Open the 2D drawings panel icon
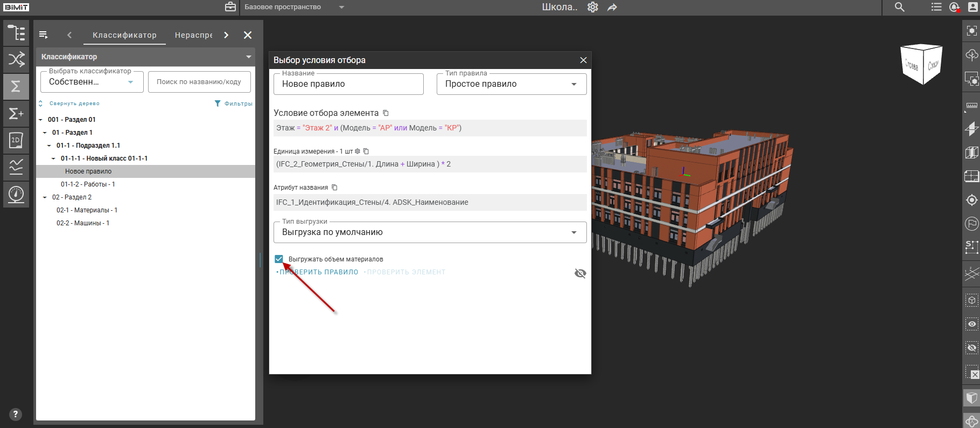Screen dimensions: 980x428 pos(16,140)
